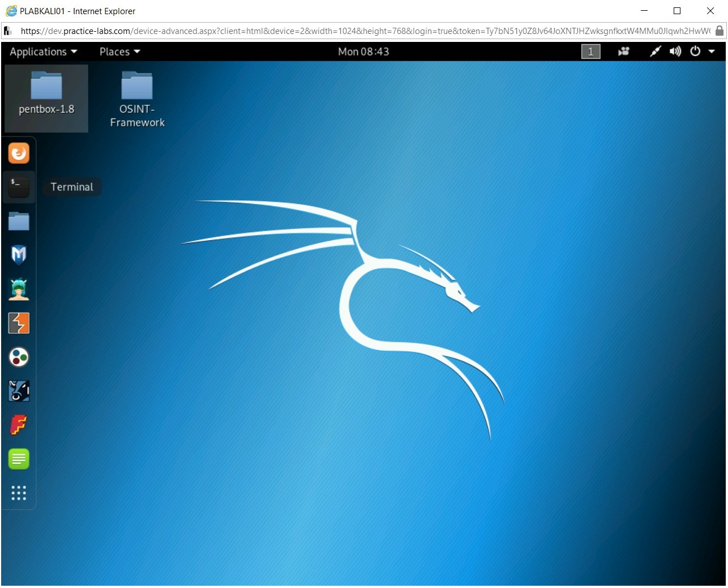Launch Firefox from the dock

19,153
